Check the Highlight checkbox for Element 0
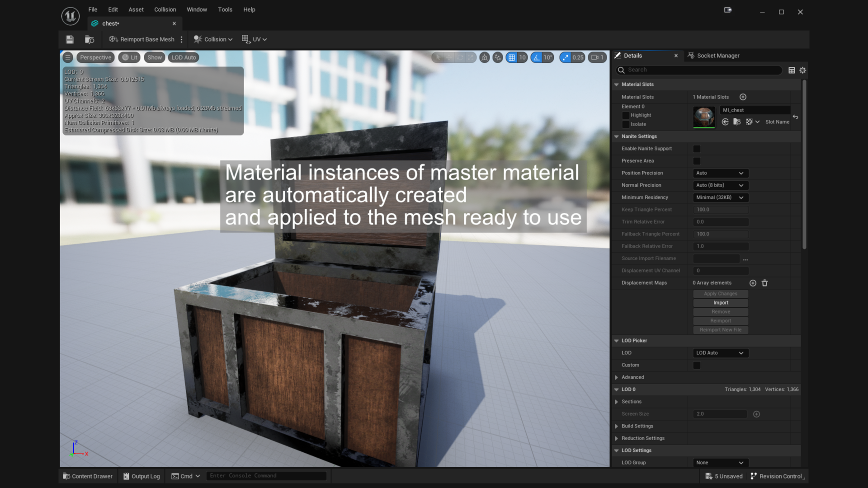This screenshot has width=868, height=488. pyautogui.click(x=626, y=115)
